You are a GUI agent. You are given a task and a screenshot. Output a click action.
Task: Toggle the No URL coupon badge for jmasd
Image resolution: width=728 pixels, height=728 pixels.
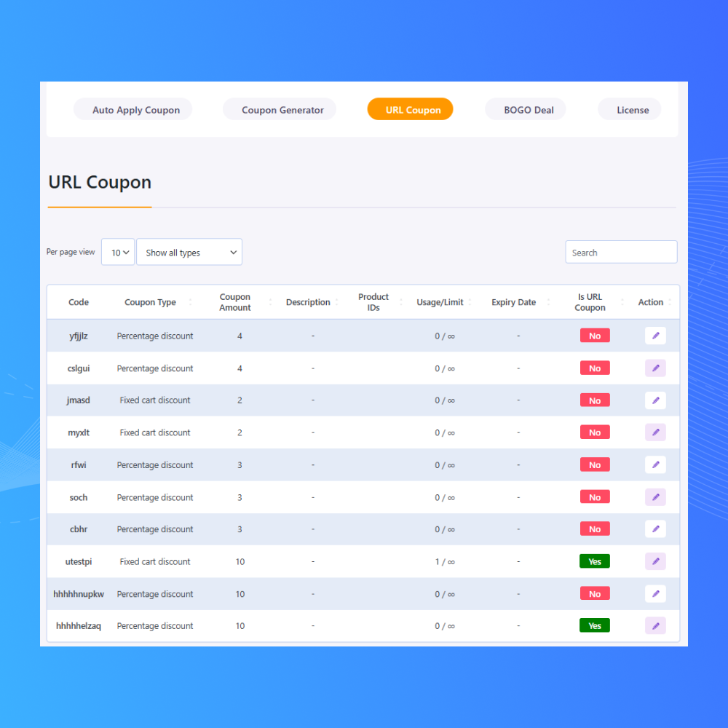tap(595, 400)
